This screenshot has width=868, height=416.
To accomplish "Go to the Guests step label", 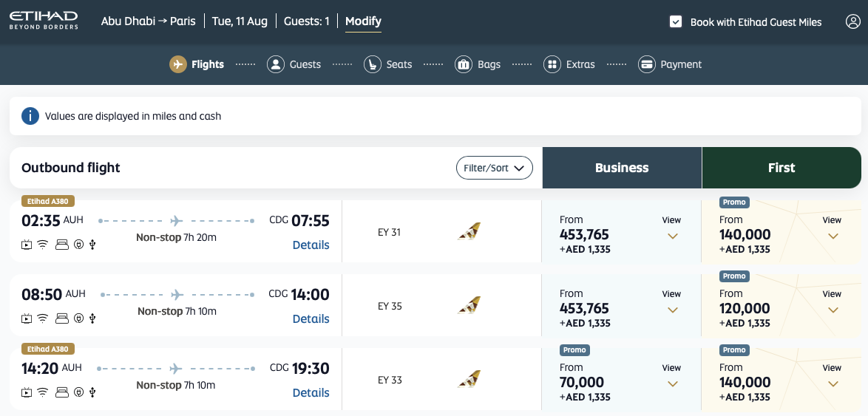I will point(305,64).
